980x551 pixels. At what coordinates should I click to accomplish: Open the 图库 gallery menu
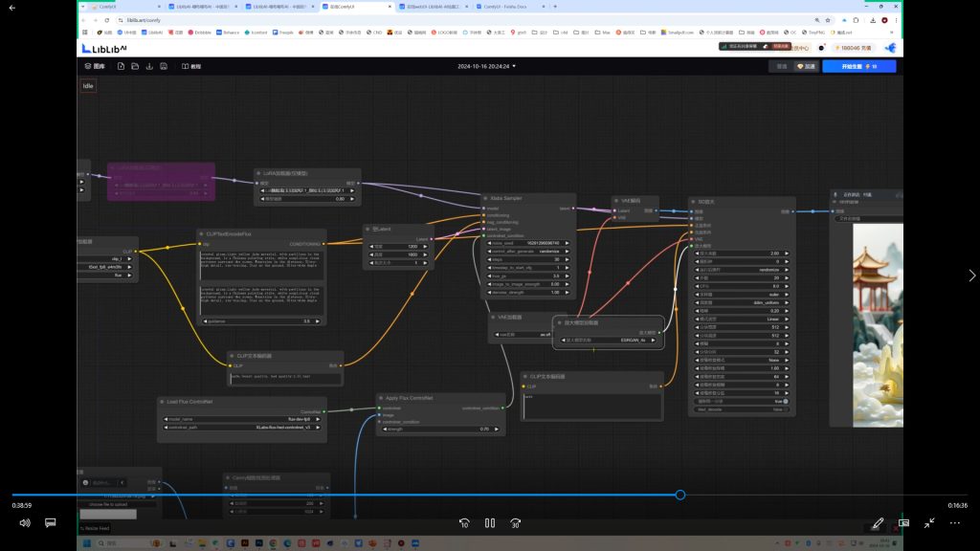pos(94,67)
